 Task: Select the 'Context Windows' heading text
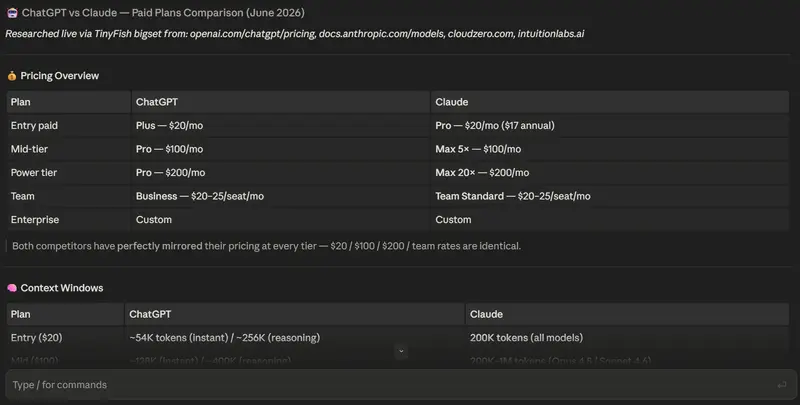click(x=62, y=288)
